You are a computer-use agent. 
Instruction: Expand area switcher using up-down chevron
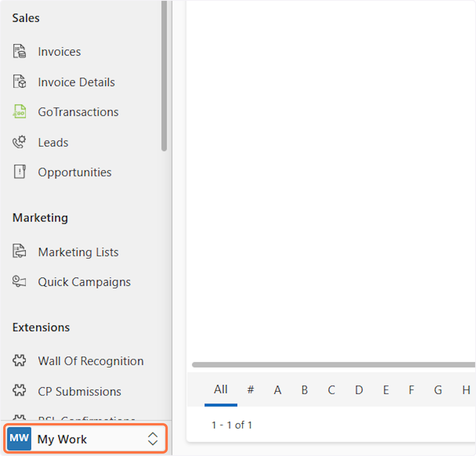[x=153, y=439]
